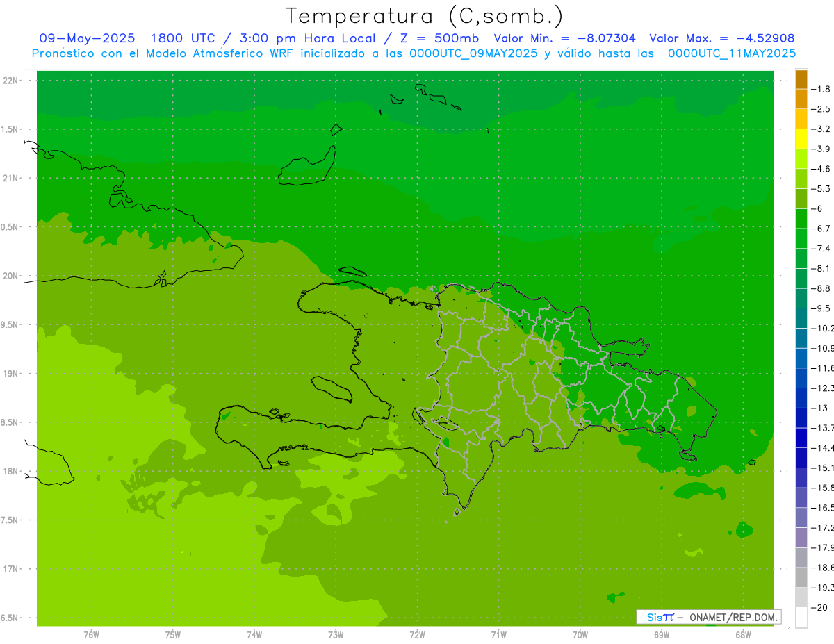Click the '73W' longitude label
This screenshot has width=834, height=644.
(x=336, y=635)
